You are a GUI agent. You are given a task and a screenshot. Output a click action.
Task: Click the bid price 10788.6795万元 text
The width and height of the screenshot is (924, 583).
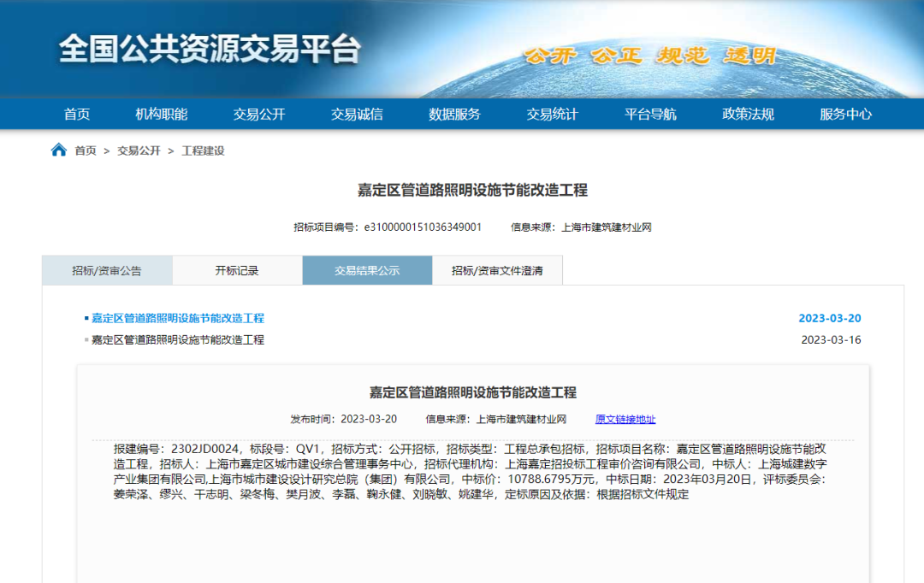tap(551, 480)
